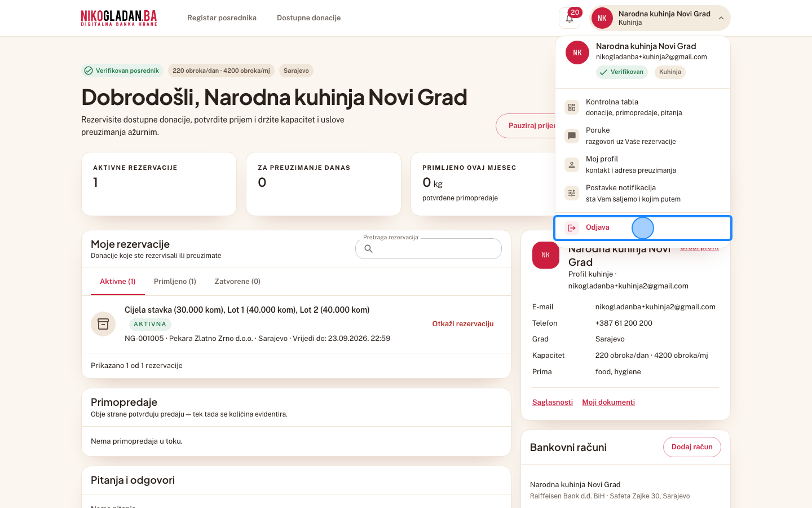The width and height of the screenshot is (812, 508).
Task: Focus the Pretraga rezervacija search field
Action: 429,249
